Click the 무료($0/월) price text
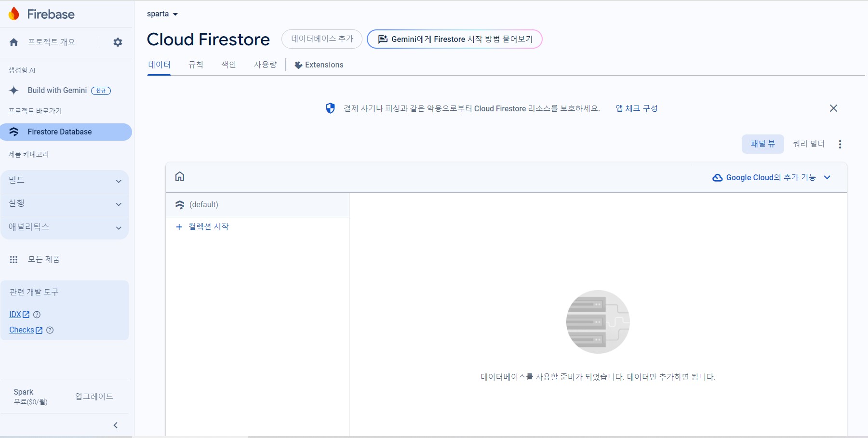Screen dimensions: 868x438 coord(31,402)
